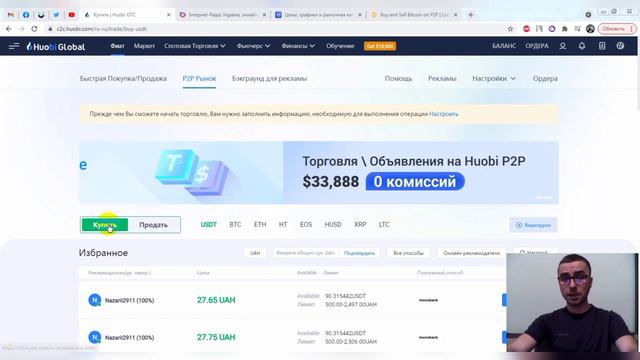This screenshot has height=360, width=640.
Task: Open the Huobi hamburger side menu
Action: pyautogui.click(x=14, y=46)
